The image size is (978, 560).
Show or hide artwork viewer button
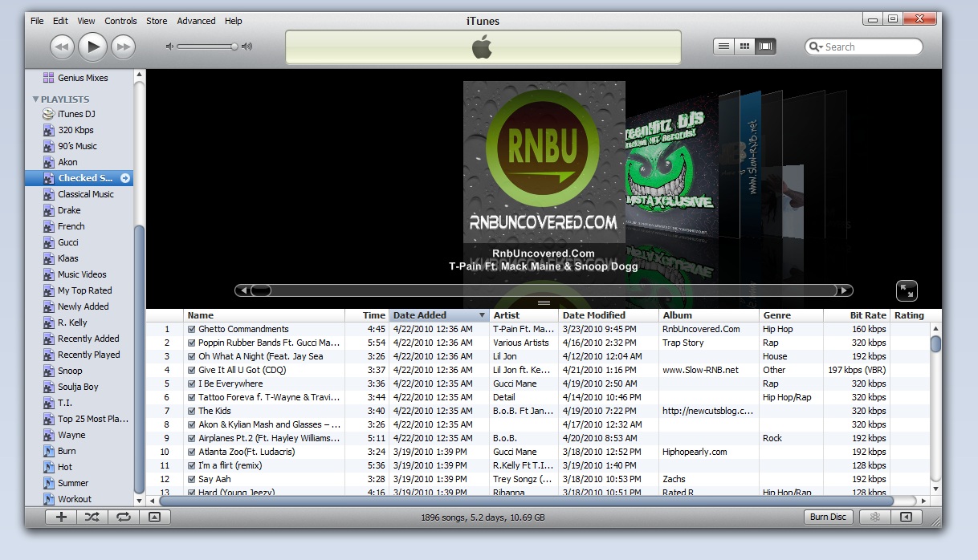point(155,517)
